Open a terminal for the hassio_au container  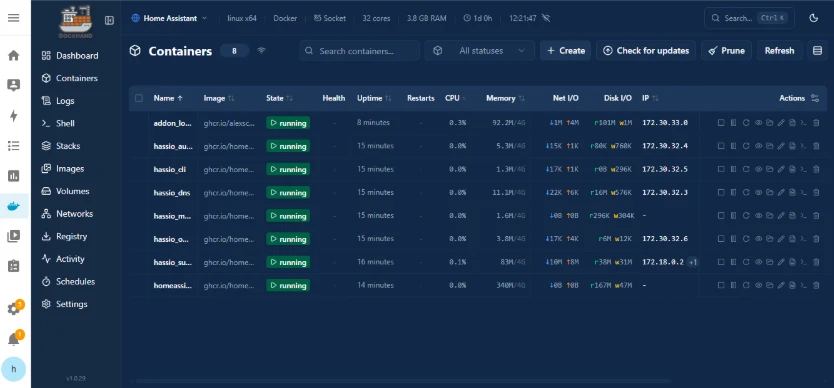point(804,146)
